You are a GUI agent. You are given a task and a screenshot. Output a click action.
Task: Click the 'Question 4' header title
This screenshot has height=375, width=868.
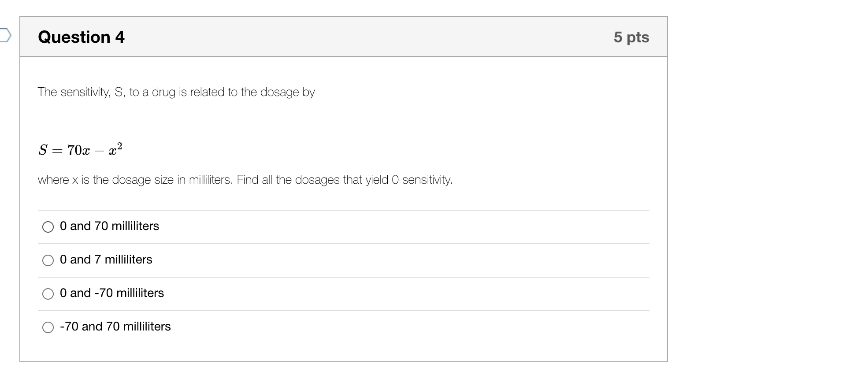[x=81, y=37]
